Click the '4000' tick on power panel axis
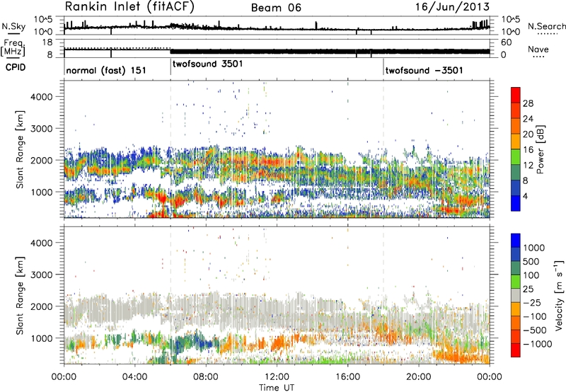The width and height of the screenshot is (566, 392). click(42, 97)
